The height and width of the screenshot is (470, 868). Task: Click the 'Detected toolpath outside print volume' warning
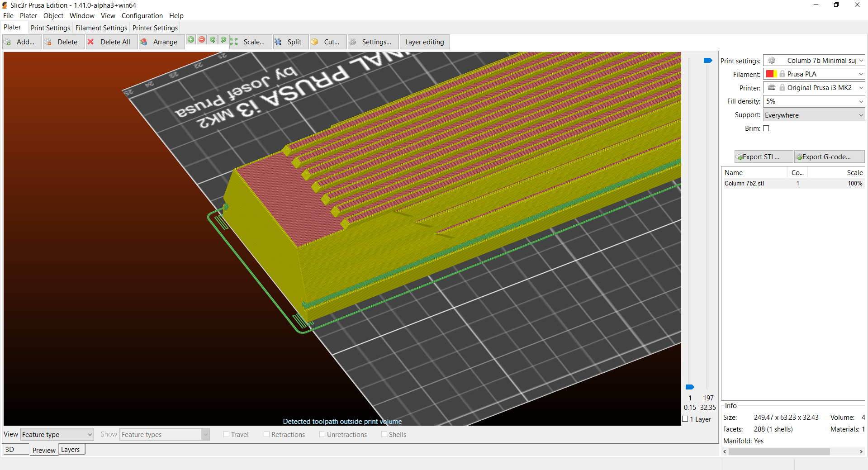(x=342, y=422)
